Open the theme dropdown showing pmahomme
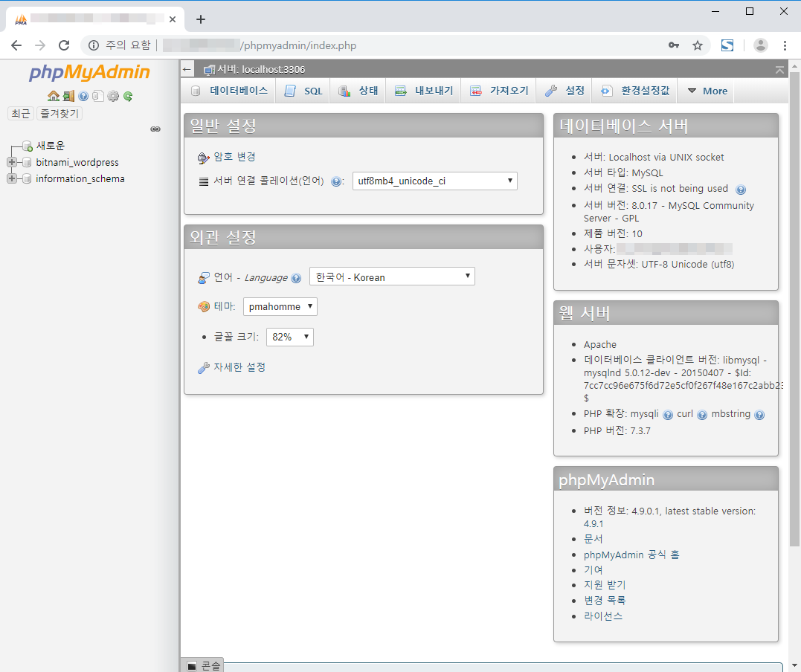 coord(280,307)
